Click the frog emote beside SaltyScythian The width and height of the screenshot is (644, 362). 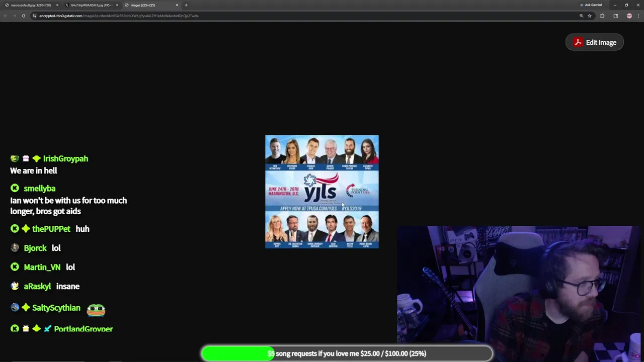tap(96, 310)
